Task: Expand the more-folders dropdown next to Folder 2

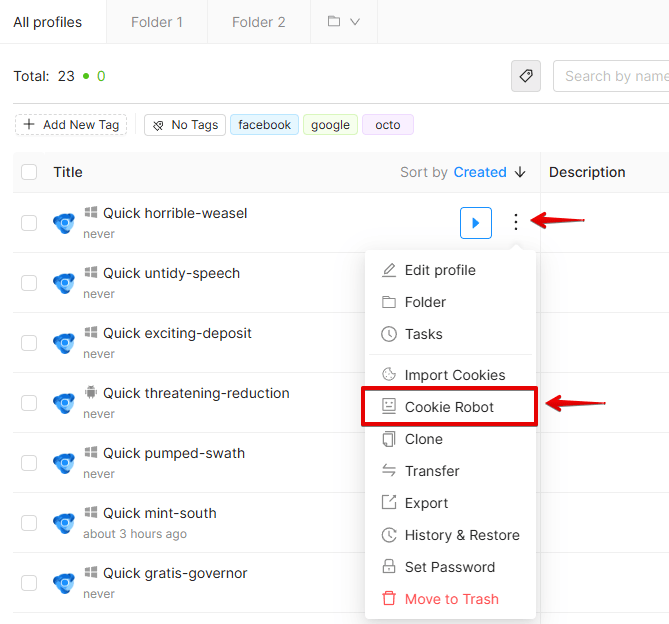Action: coord(344,22)
